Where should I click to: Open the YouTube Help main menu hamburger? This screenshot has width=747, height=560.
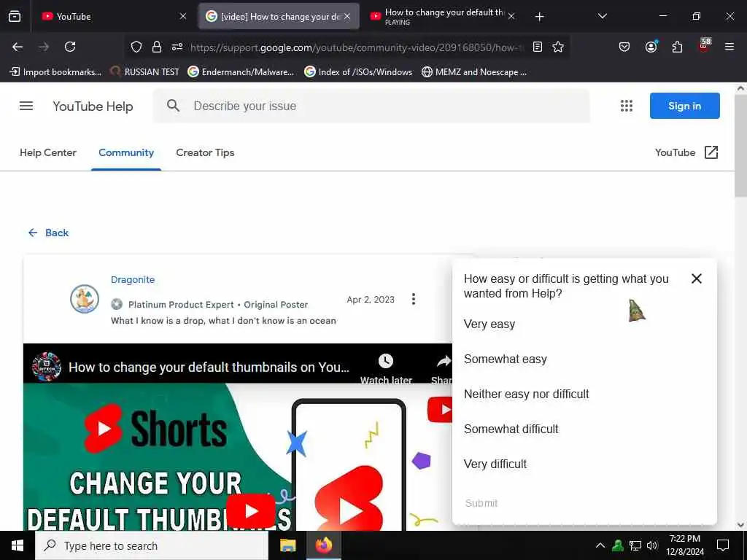(26, 106)
